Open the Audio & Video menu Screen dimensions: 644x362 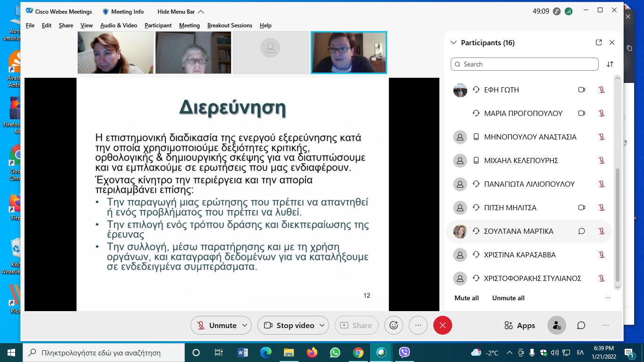118,25
